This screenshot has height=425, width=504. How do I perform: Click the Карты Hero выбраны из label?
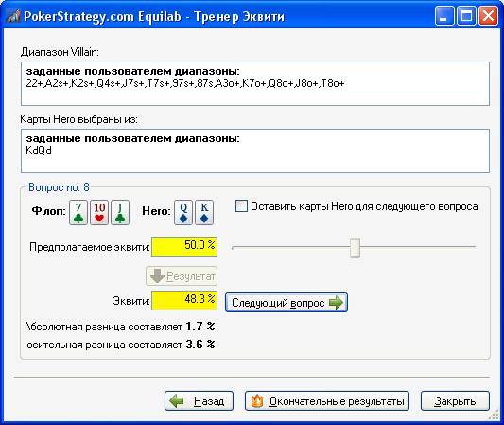79,119
